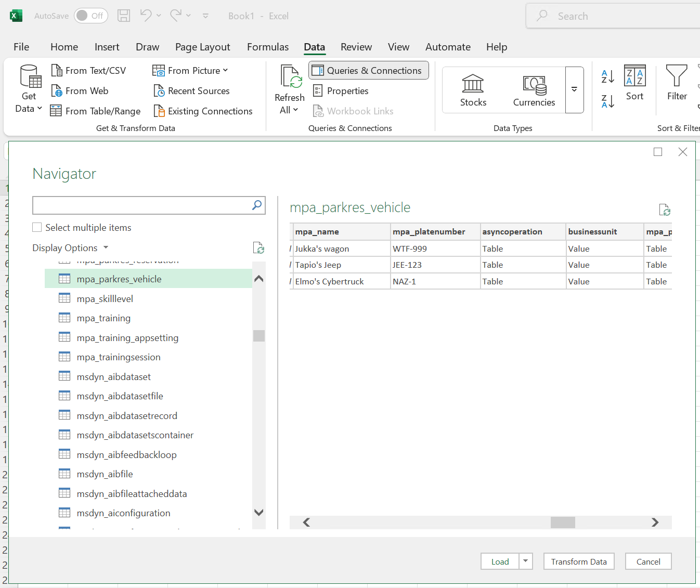700x588 pixels.
Task: Toggle the AutoSave switch
Action: (x=90, y=16)
